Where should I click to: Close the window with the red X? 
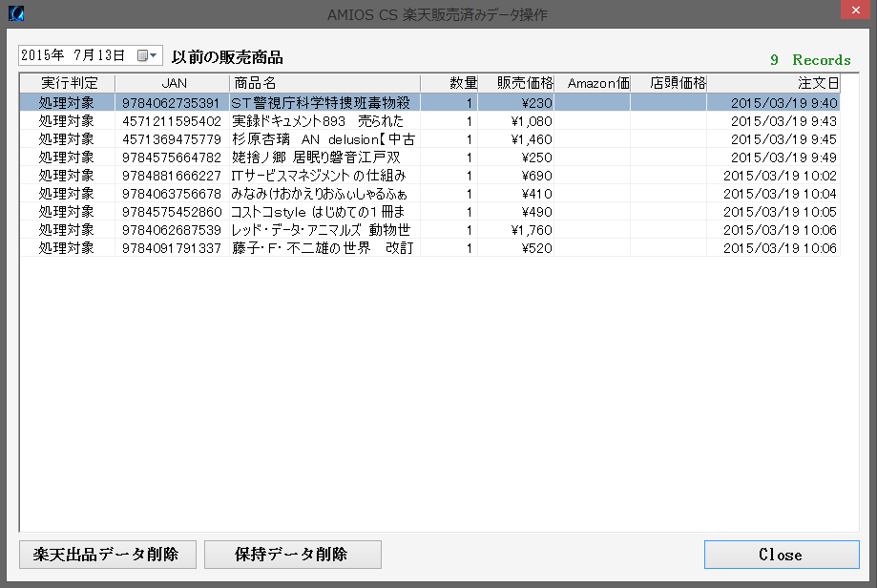[855, 10]
